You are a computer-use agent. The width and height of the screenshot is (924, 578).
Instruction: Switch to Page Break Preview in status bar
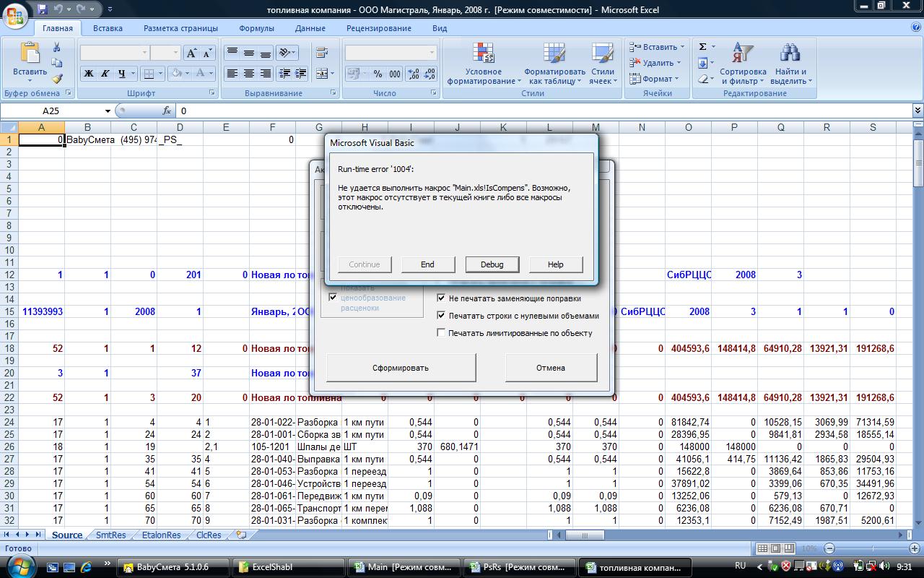coord(789,548)
